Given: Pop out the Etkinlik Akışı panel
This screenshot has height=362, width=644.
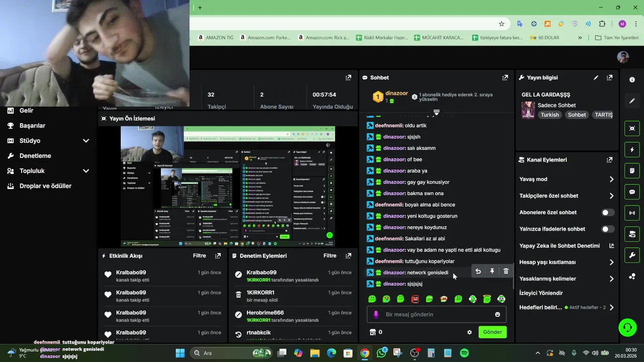Looking at the screenshot, I should point(218,256).
